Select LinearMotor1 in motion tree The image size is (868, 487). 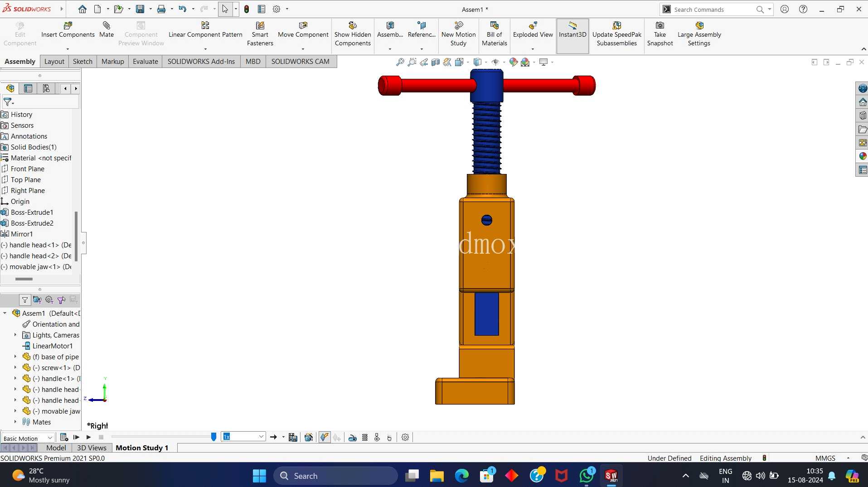(x=48, y=346)
